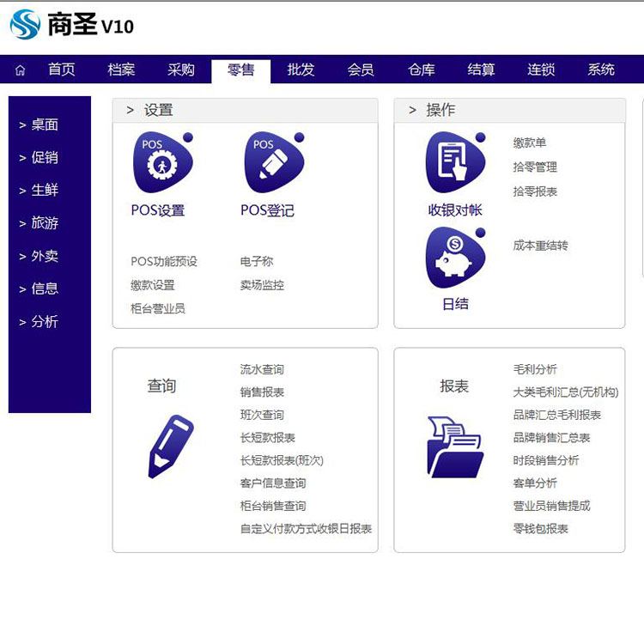Screen dimensions: 644x644
Task: Expand 分析 in the sidebar
Action: click(x=39, y=322)
